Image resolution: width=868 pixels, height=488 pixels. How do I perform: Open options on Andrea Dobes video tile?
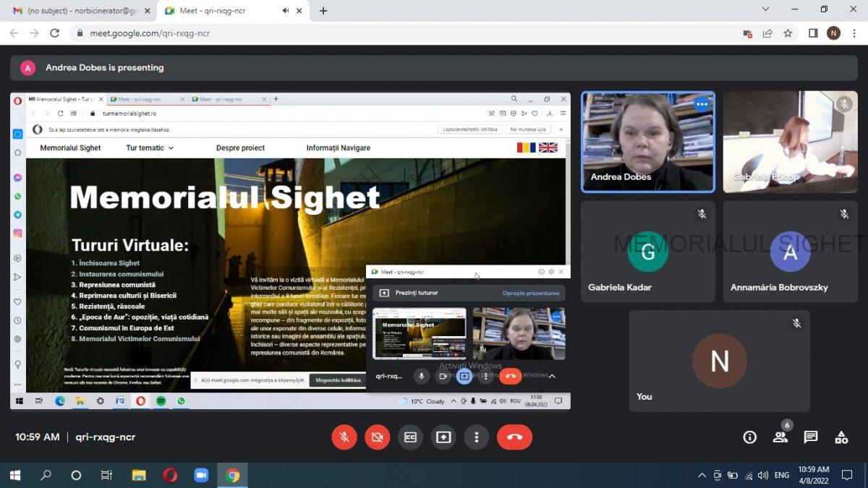tap(701, 105)
